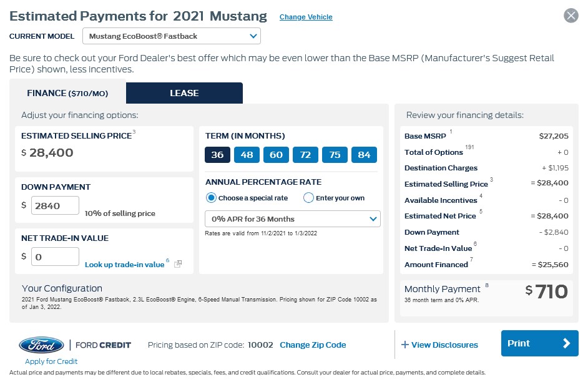588x382 pixels.
Task: Click Look up trade-in value link
Action: [124, 264]
